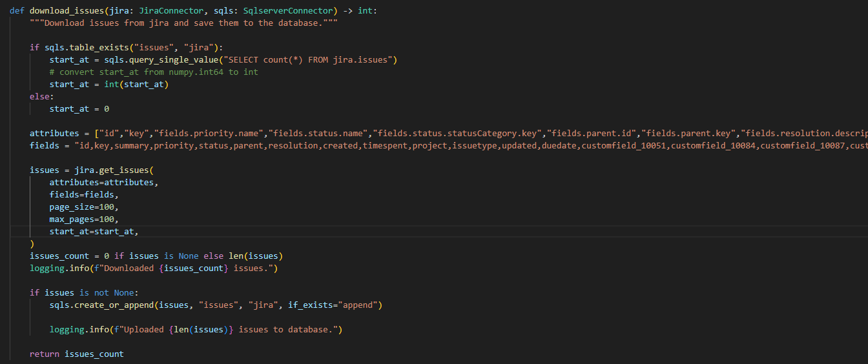This screenshot has height=364, width=868.
Task: Click the logging.info "Uploaded" line
Action: pyautogui.click(x=196, y=330)
